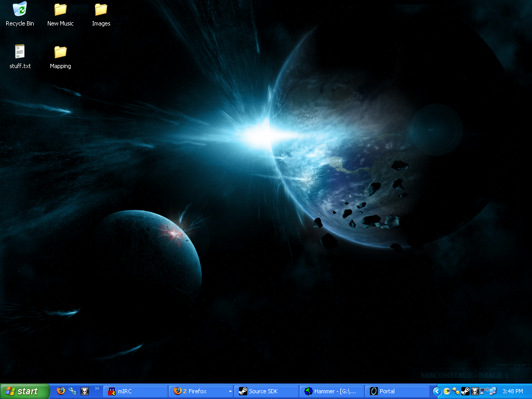Open the wireless network tray icon

pyautogui.click(x=483, y=391)
